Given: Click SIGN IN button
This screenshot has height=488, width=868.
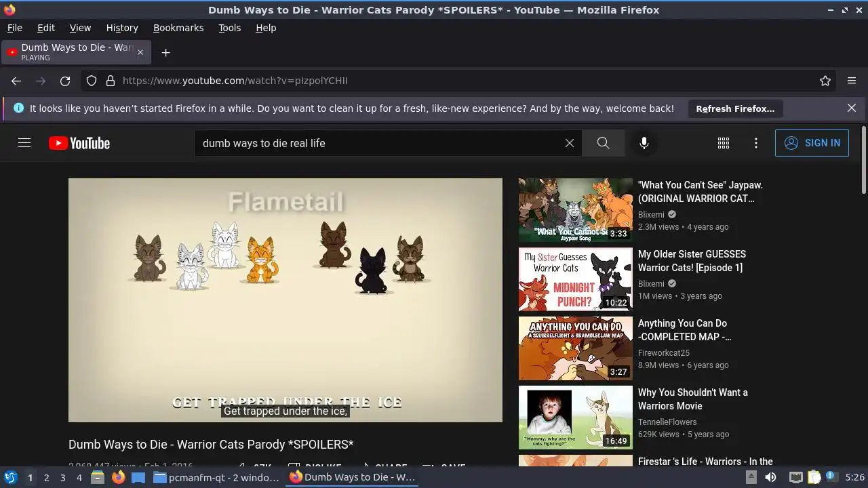Looking at the screenshot, I should click(x=812, y=143).
